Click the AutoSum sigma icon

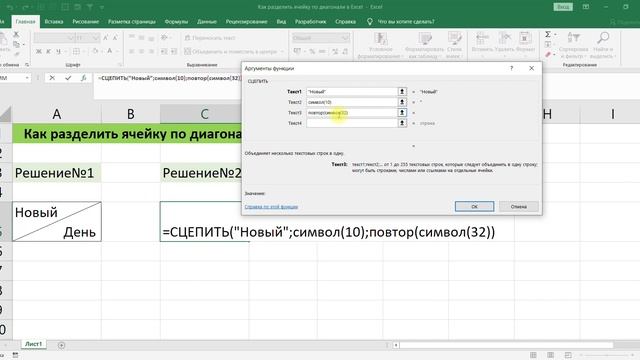(x=548, y=34)
